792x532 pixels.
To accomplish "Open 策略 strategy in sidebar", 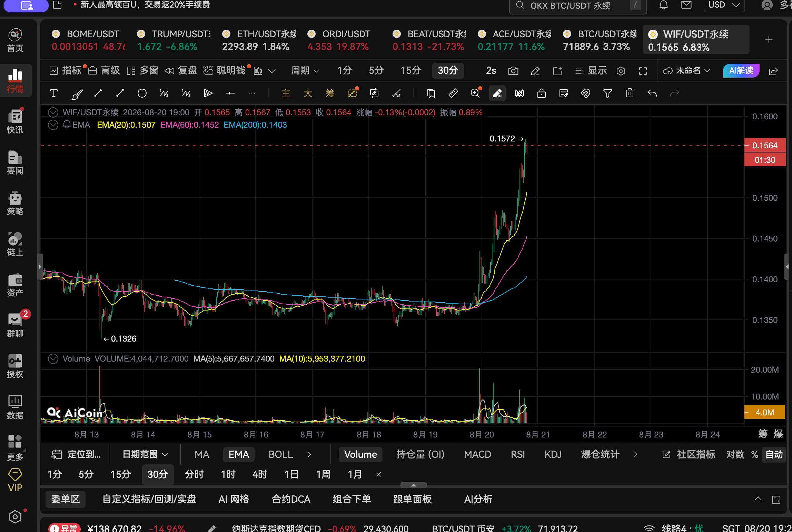I will click(x=15, y=204).
